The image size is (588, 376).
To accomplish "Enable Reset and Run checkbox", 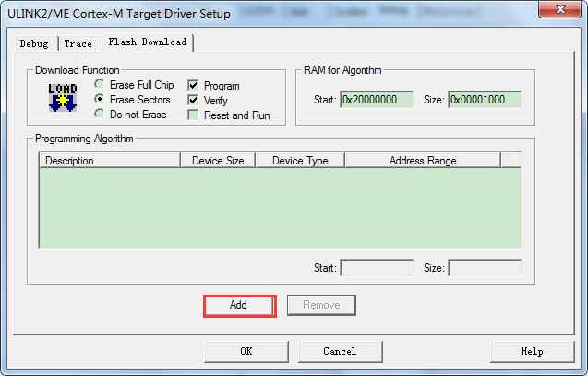I will 193,115.
